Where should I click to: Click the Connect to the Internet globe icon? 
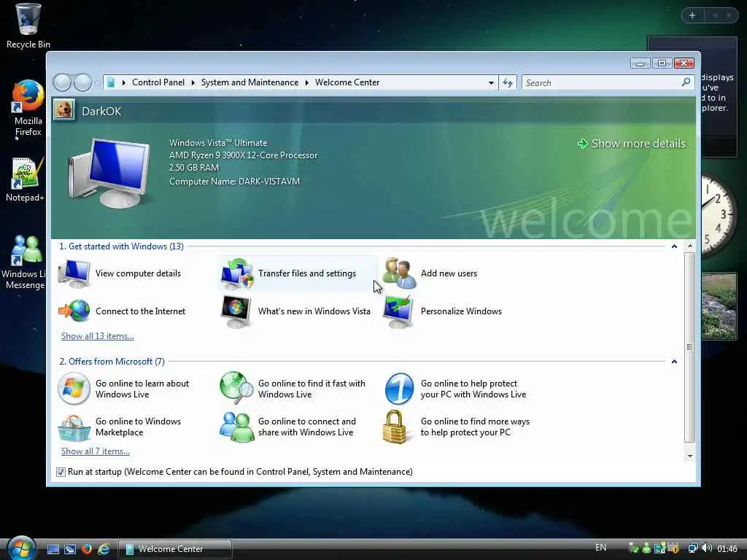(74, 311)
